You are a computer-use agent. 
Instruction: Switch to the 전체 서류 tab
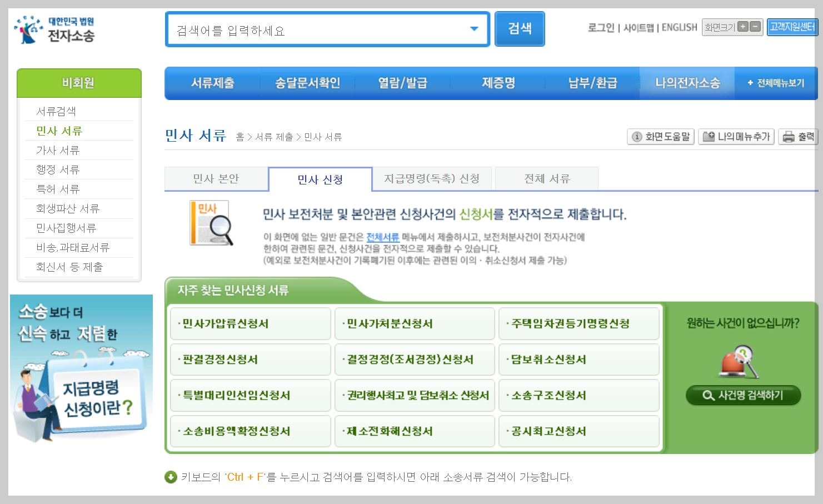coord(547,178)
